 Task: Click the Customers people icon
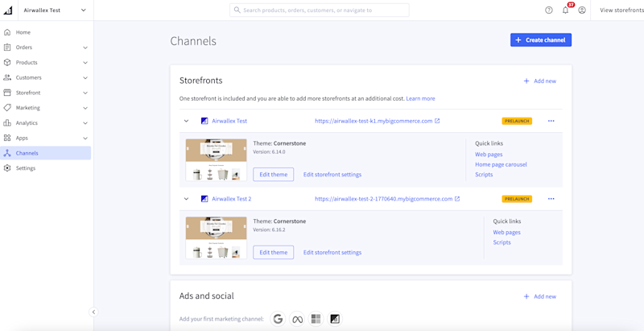pyautogui.click(x=7, y=77)
